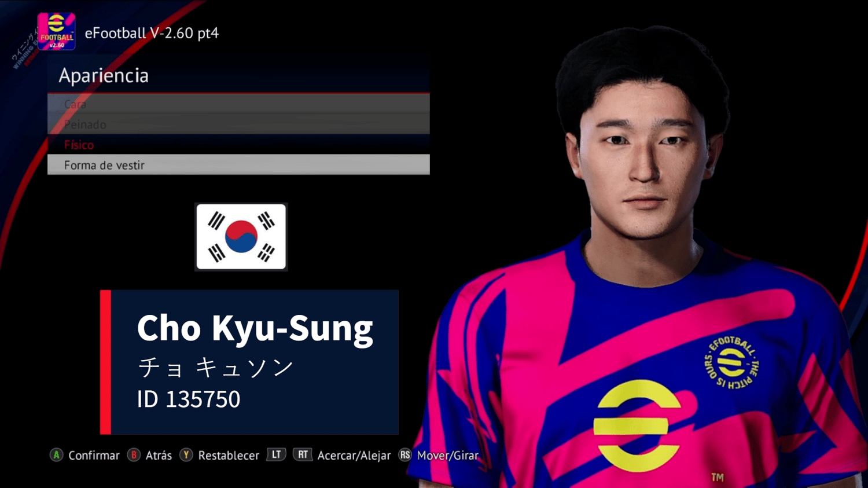868x488 pixels.
Task: Click the yellow Y Restablecer button icon
Action: click(x=186, y=455)
